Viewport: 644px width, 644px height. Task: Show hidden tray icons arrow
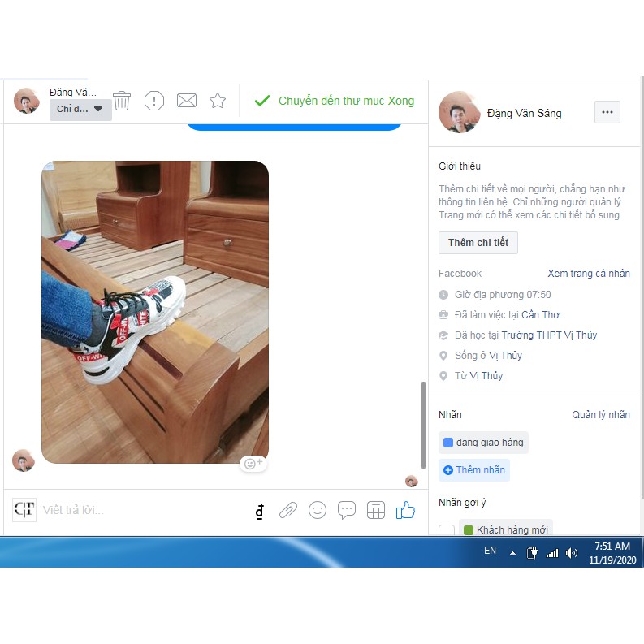pos(512,553)
